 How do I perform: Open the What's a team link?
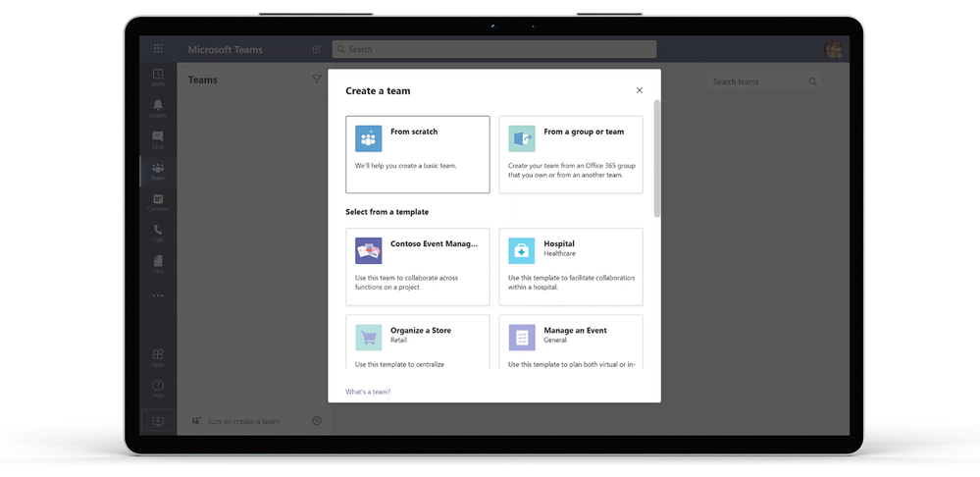point(368,392)
